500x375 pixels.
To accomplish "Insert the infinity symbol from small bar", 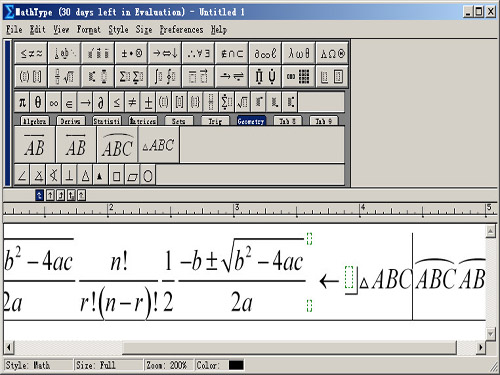I will [x=54, y=102].
